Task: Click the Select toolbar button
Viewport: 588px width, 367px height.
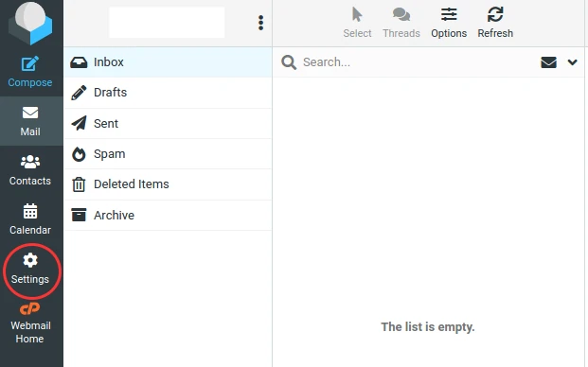Action: [357, 24]
